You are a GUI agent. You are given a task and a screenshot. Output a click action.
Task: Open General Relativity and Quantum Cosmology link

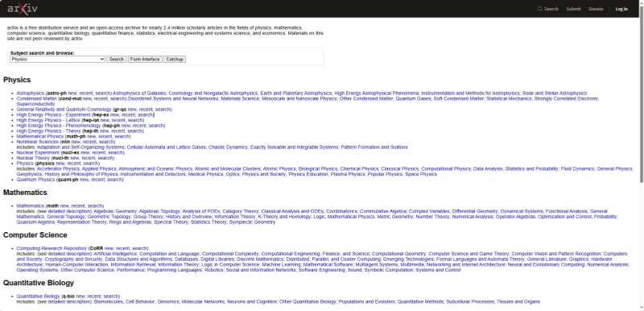coord(64,110)
